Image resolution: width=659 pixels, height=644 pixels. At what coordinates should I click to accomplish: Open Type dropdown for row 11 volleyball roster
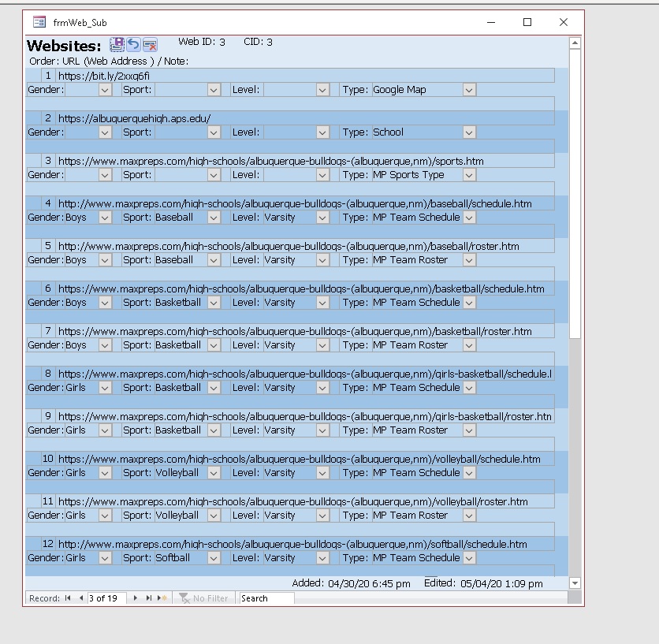(x=470, y=516)
